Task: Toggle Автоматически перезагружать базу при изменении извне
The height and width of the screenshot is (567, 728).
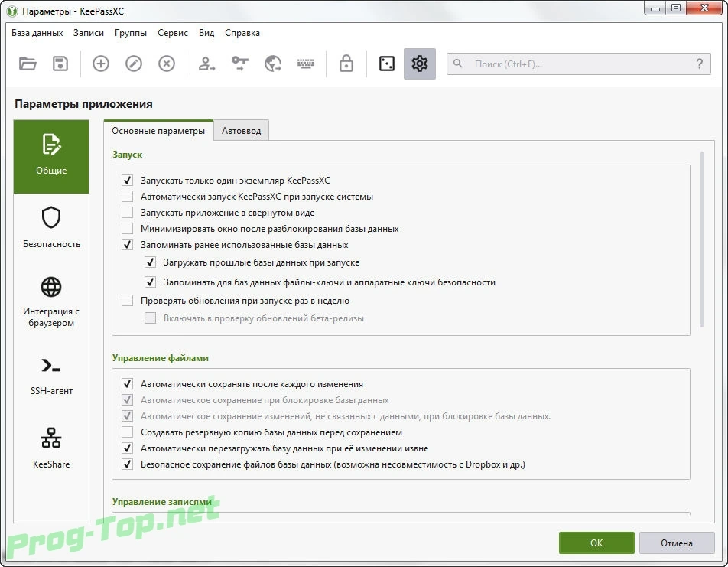Action: coord(127,448)
